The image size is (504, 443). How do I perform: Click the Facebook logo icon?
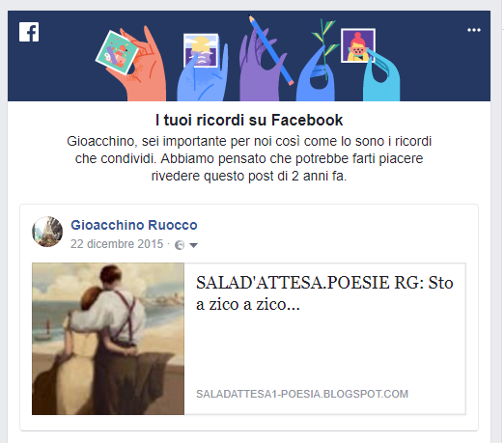tap(29, 32)
